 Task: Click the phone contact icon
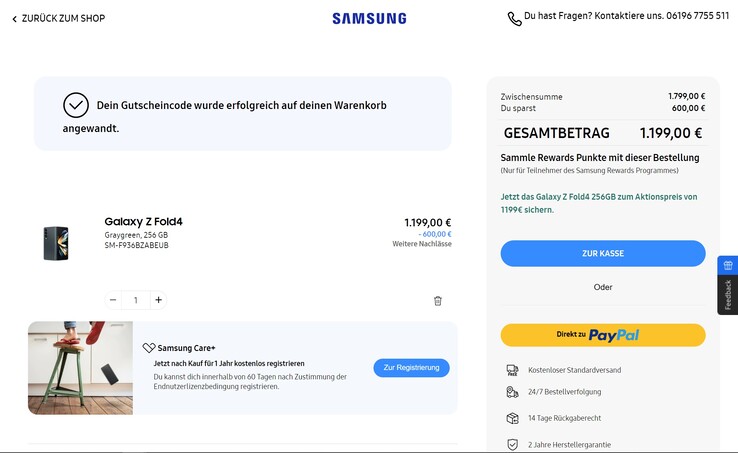[x=514, y=18]
